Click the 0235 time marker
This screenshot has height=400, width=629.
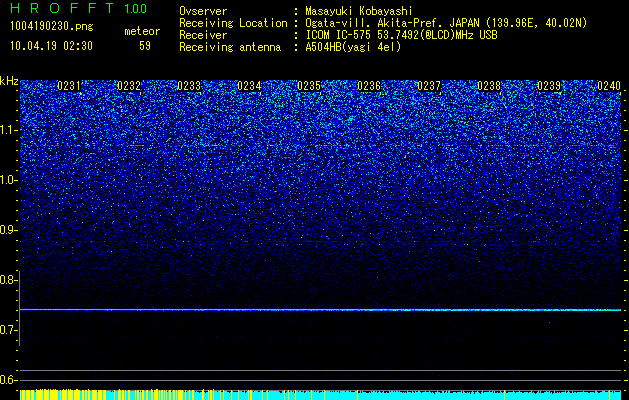309,86
